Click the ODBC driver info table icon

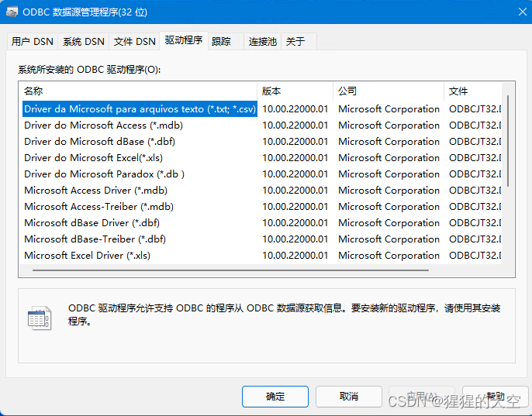(40, 318)
